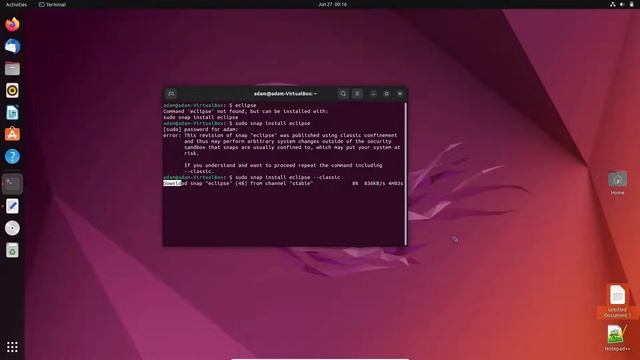
Task: Select the Notepad++ desktop shortcut
Action: click(x=617, y=338)
